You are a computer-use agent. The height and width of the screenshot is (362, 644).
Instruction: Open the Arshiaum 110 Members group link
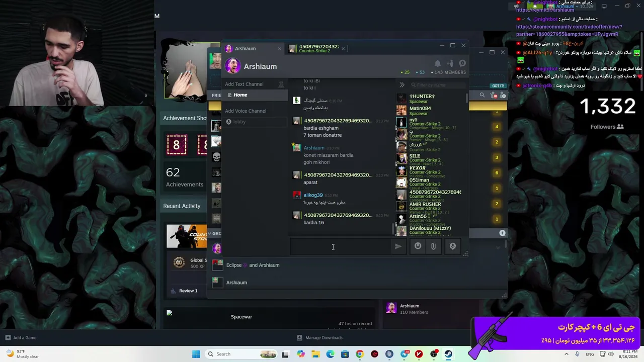(x=414, y=309)
